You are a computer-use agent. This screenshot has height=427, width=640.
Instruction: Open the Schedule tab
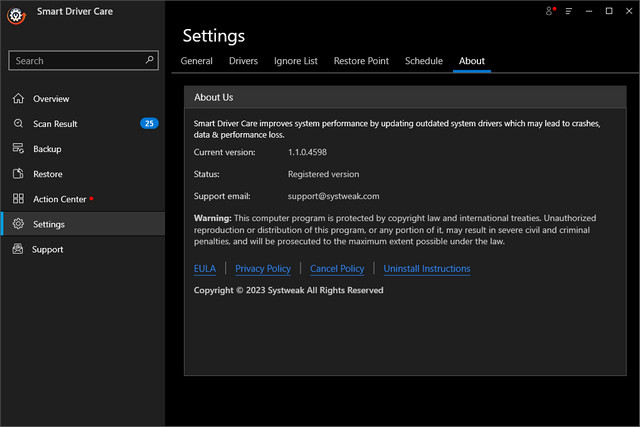click(x=423, y=61)
